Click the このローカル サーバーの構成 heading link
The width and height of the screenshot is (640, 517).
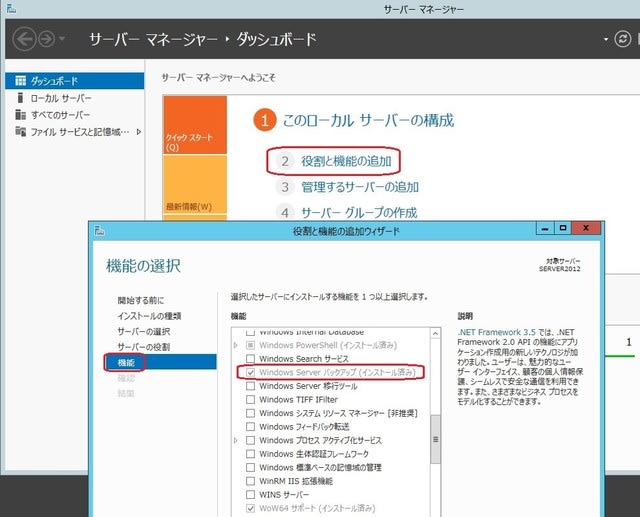pos(368,120)
